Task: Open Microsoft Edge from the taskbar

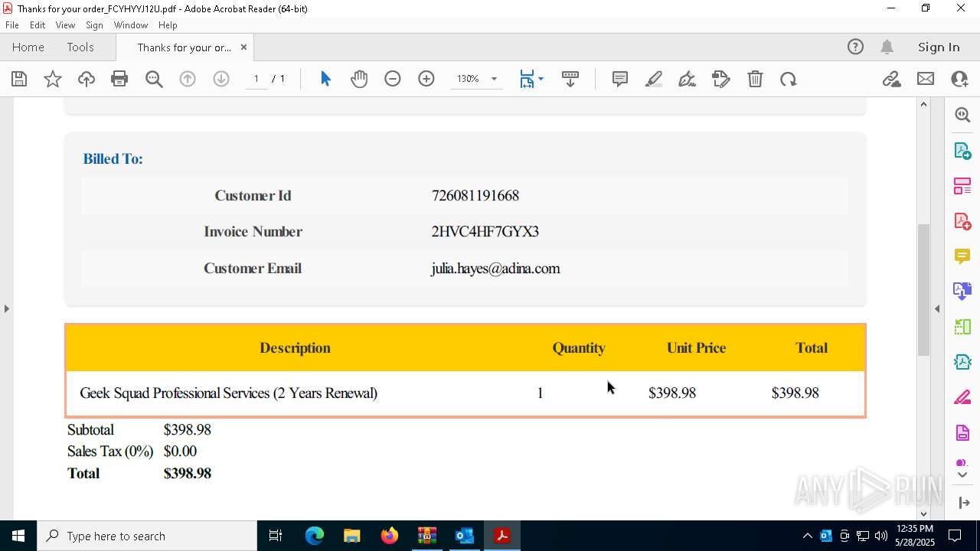Action: click(x=315, y=536)
